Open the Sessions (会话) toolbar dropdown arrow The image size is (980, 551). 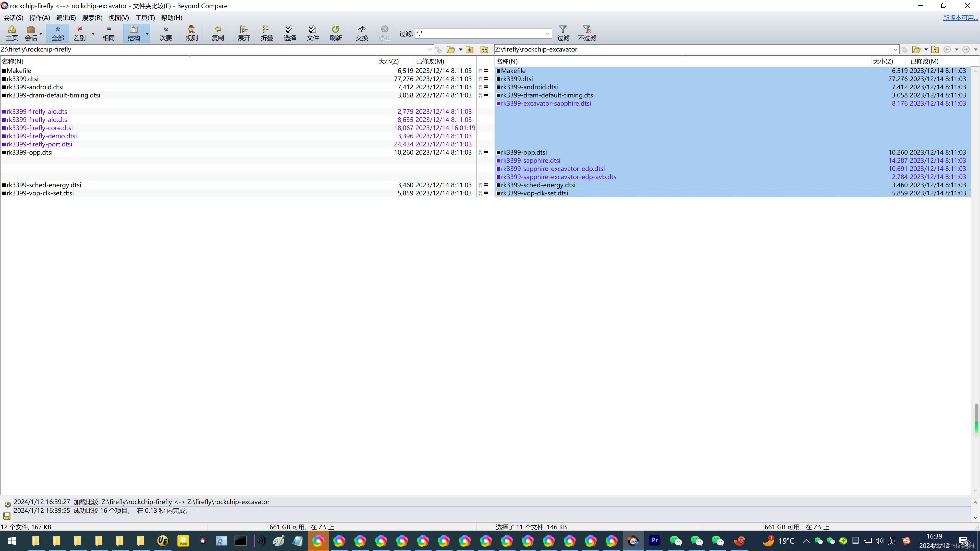click(41, 33)
